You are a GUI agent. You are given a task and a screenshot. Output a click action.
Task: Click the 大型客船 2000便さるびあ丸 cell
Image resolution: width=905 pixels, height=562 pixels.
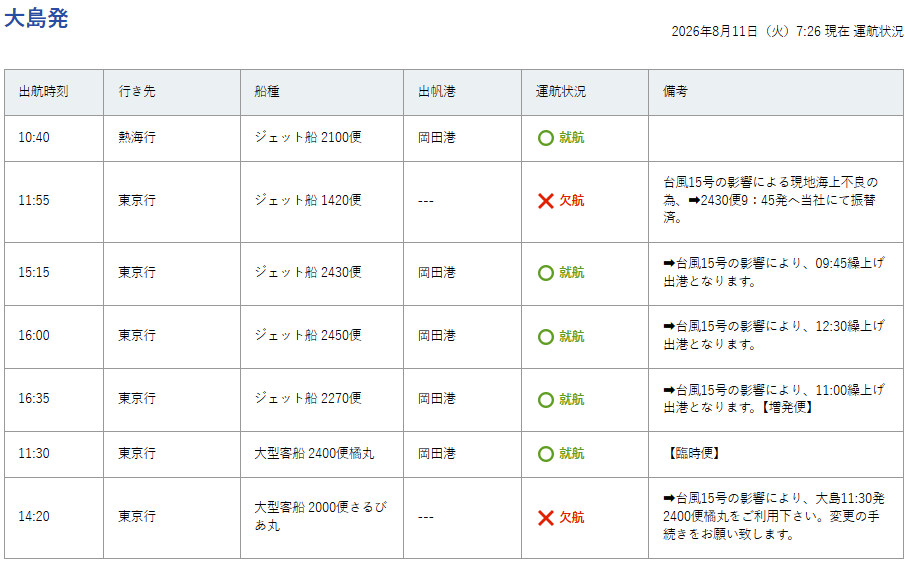322,518
